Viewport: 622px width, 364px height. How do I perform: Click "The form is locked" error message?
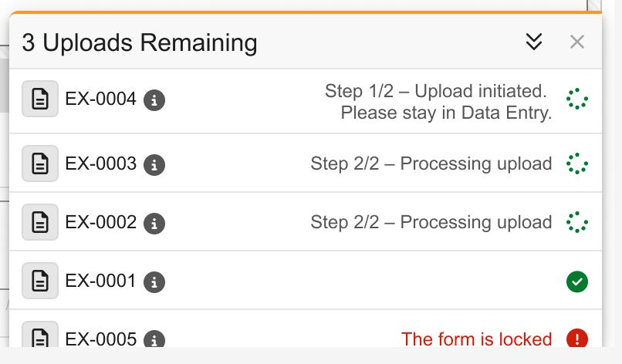pos(476,339)
